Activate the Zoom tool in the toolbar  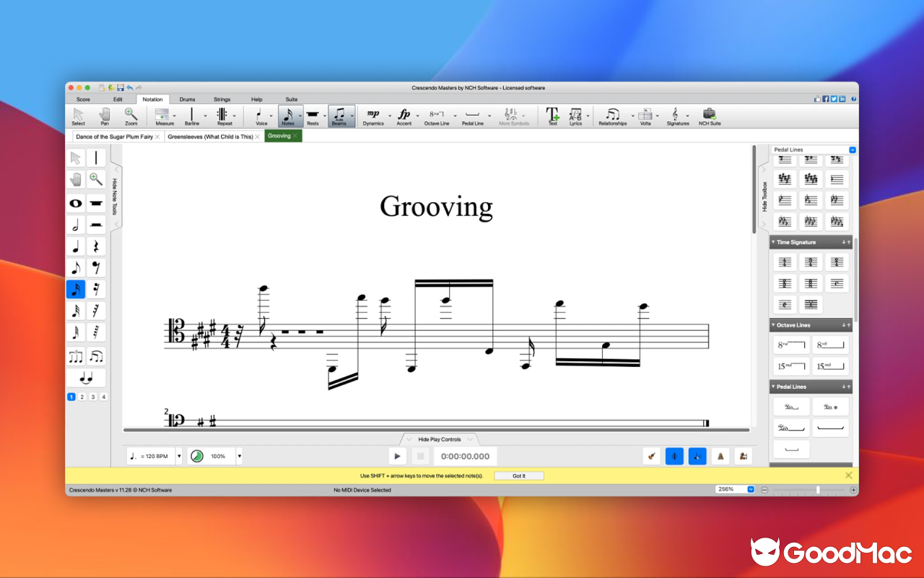click(x=131, y=116)
